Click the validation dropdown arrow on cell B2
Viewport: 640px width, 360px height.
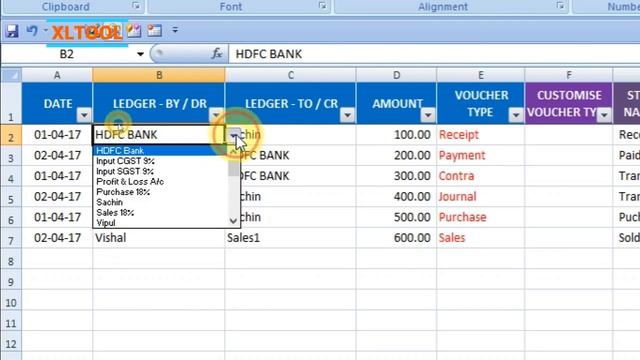(234, 135)
